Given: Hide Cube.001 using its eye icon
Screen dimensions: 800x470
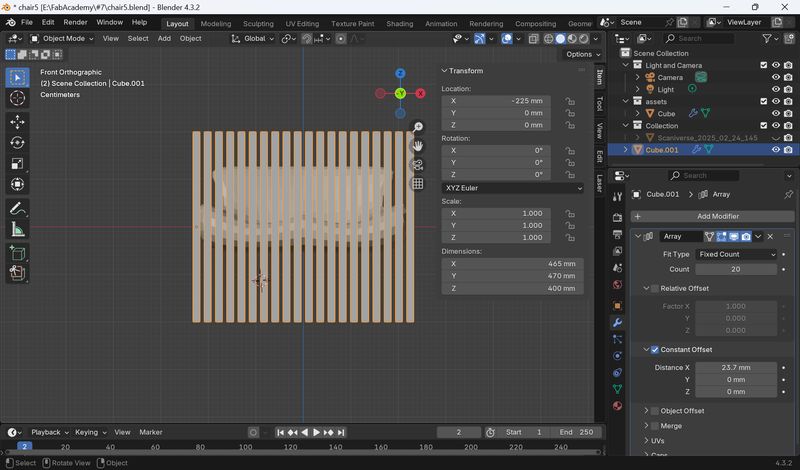Looking at the screenshot, I should (776, 150).
